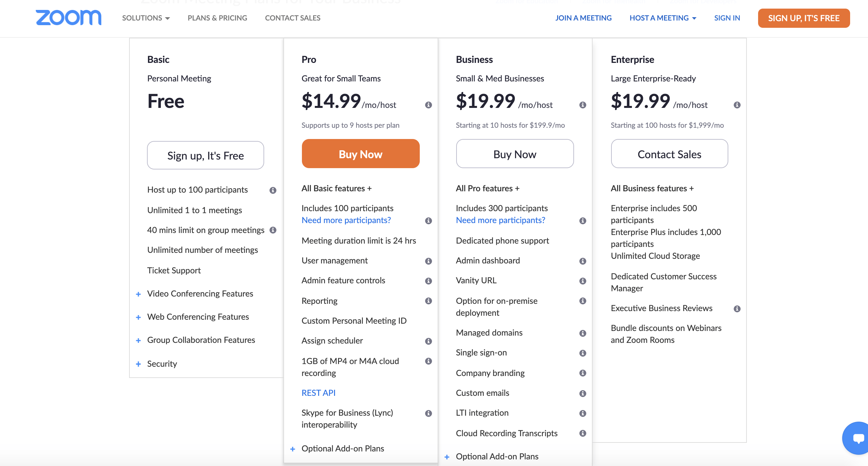Click 'Dedicated phone support' feature text

click(503, 241)
